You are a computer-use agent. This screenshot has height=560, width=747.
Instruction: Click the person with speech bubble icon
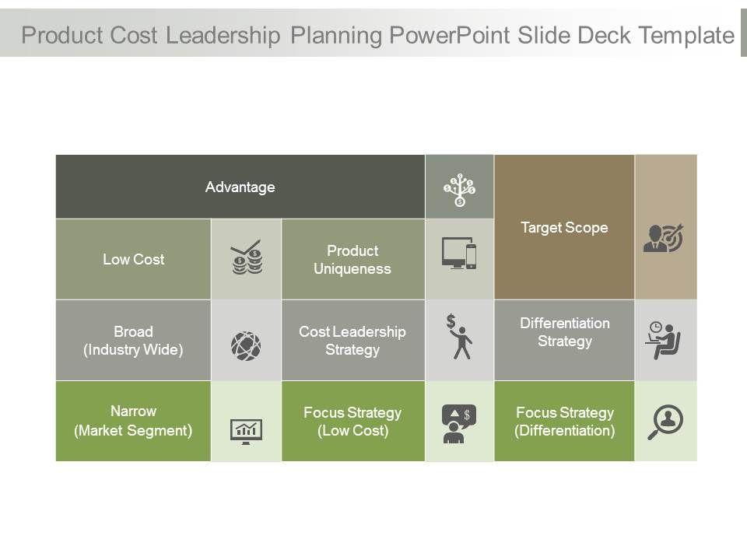click(x=459, y=424)
